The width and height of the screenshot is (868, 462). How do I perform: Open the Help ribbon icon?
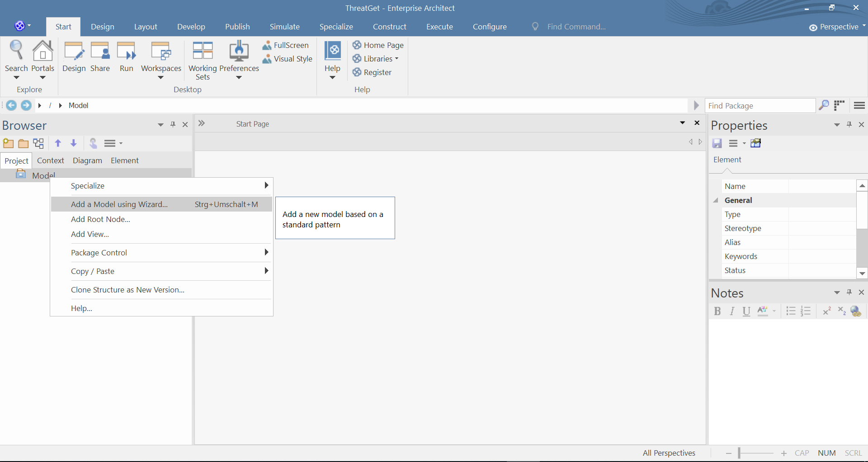pos(332,60)
